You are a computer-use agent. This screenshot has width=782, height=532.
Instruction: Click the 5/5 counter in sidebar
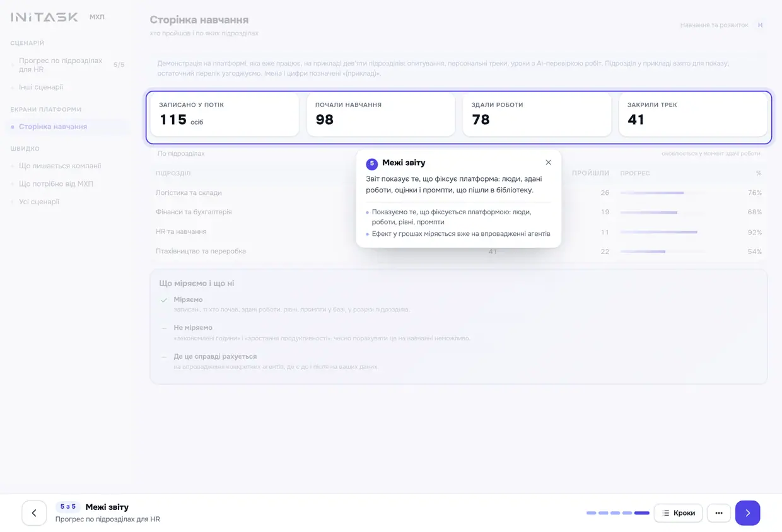119,65
